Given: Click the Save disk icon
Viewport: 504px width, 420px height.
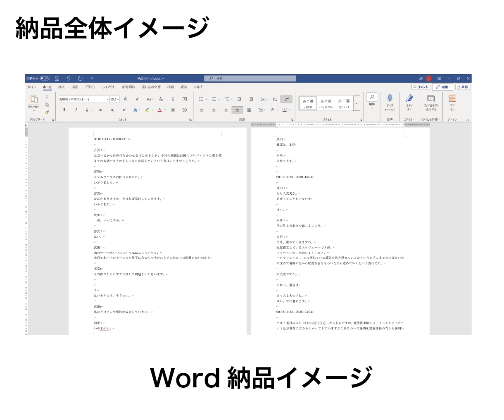Looking at the screenshot, I should pos(57,79).
